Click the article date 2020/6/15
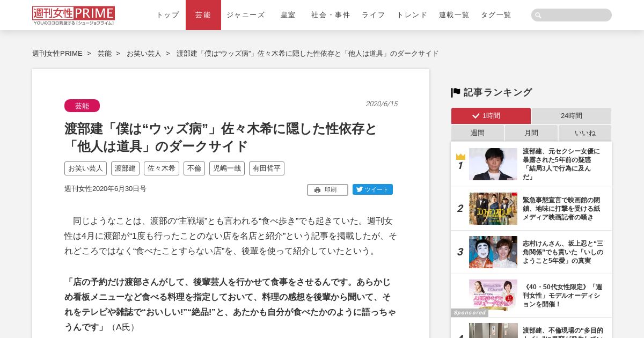The width and height of the screenshot is (644, 338). 382,104
